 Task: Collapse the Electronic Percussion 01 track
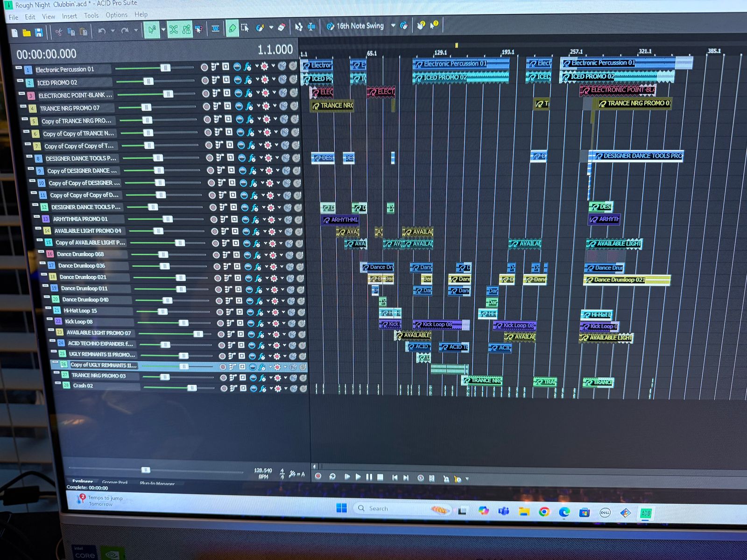[x=19, y=68]
